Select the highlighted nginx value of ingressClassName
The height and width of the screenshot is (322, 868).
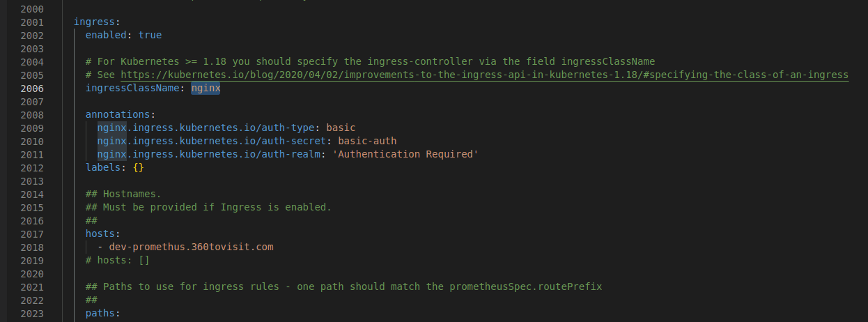pyautogui.click(x=206, y=89)
